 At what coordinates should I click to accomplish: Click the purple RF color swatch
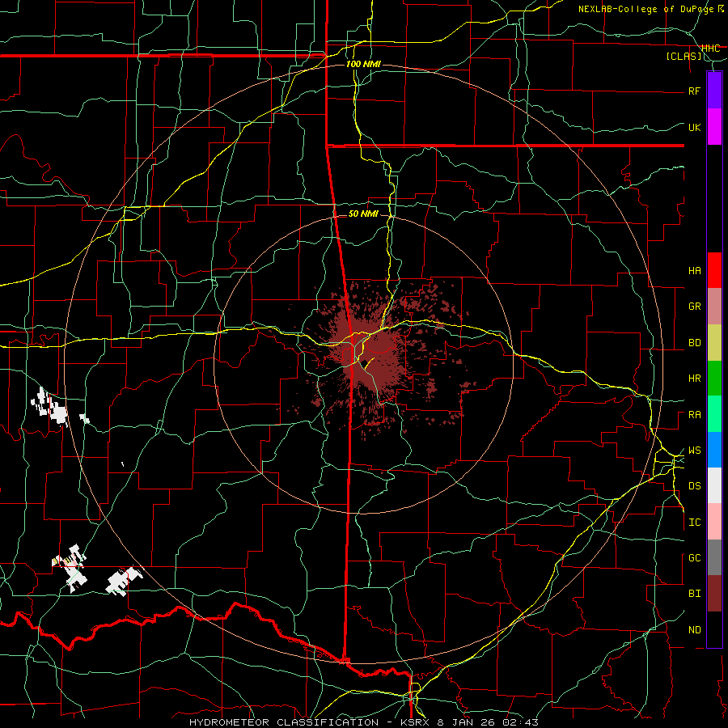point(714,91)
